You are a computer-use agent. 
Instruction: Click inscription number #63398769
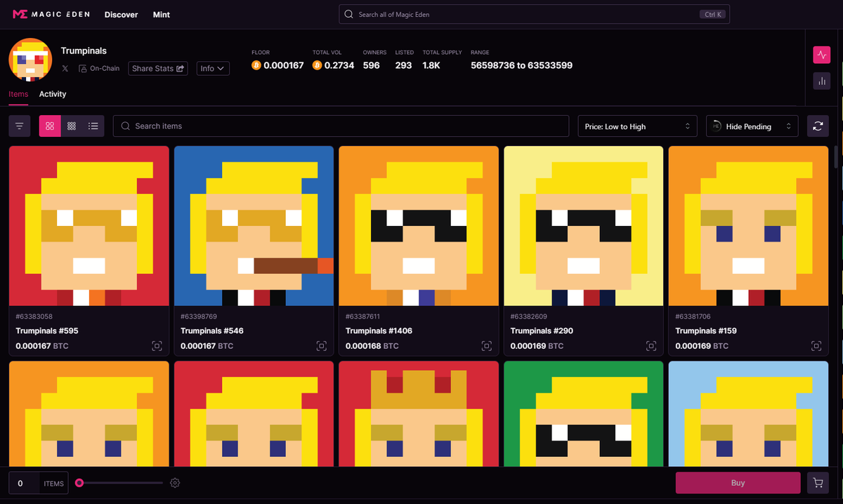tap(200, 317)
